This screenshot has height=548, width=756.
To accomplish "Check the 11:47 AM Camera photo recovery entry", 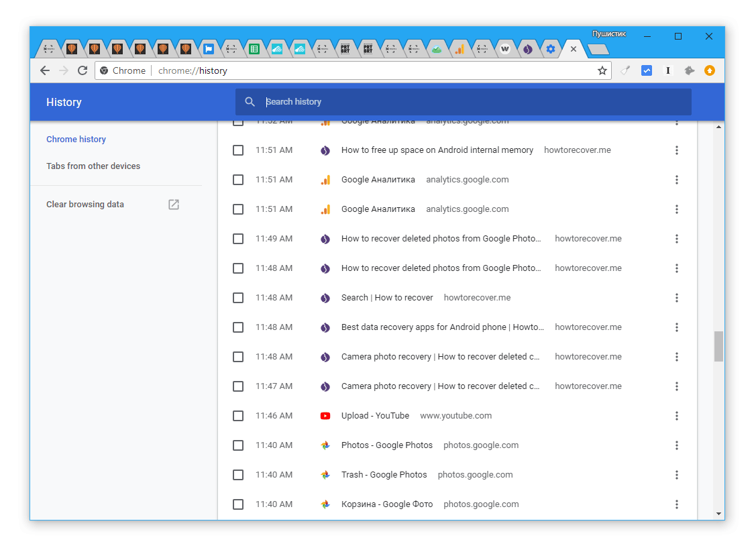I will click(x=238, y=386).
